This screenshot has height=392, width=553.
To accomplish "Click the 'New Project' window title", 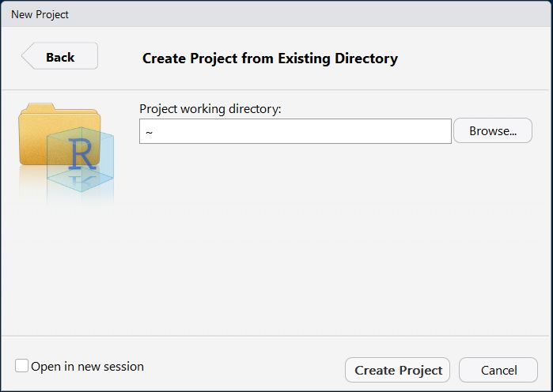I will coord(40,14).
